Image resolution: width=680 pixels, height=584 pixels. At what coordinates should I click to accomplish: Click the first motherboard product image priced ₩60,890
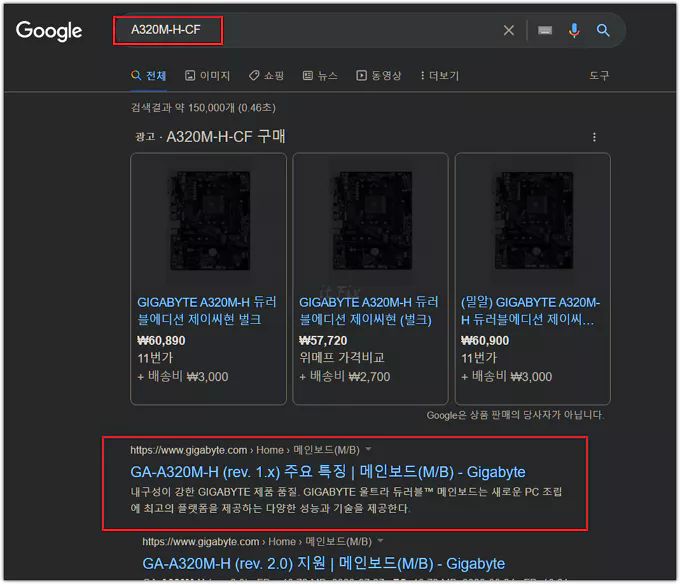pyautogui.click(x=210, y=221)
